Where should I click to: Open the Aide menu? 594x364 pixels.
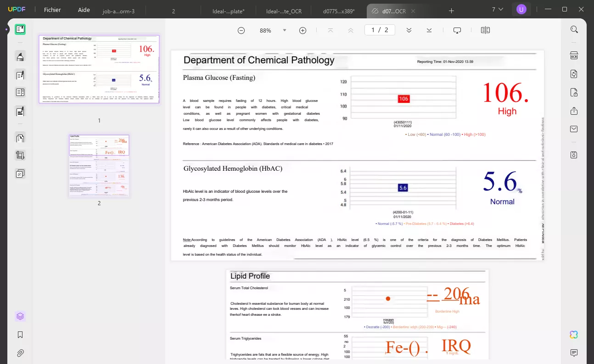point(84,10)
